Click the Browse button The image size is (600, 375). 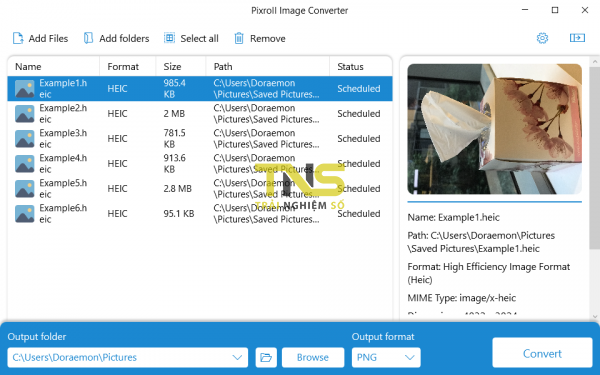pyautogui.click(x=313, y=357)
